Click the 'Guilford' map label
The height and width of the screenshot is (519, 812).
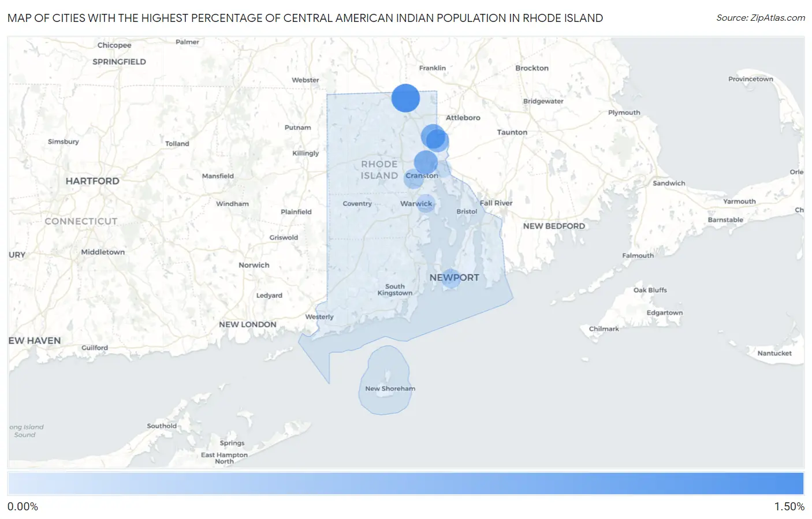click(95, 348)
